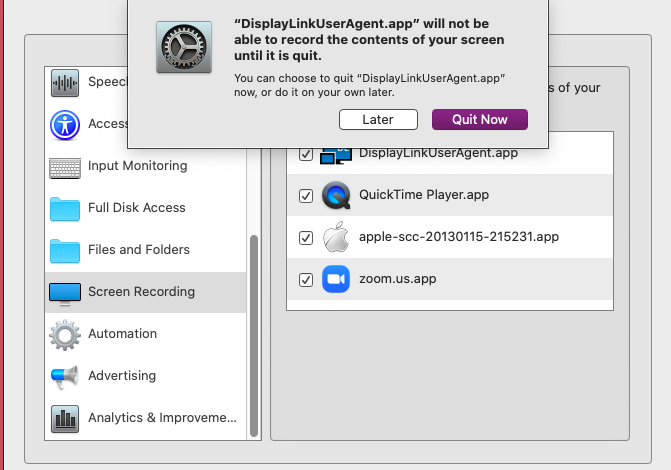Image resolution: width=671 pixels, height=470 pixels.
Task: Select Screen Recording category label
Action: pyautogui.click(x=142, y=292)
